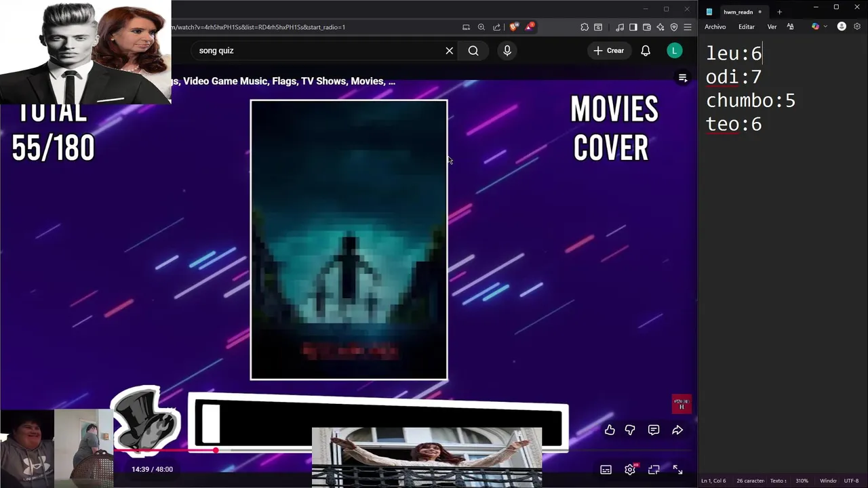Image resolution: width=868 pixels, height=488 pixels.
Task: Click the Brave VPN shield icon
Action: 674,27
